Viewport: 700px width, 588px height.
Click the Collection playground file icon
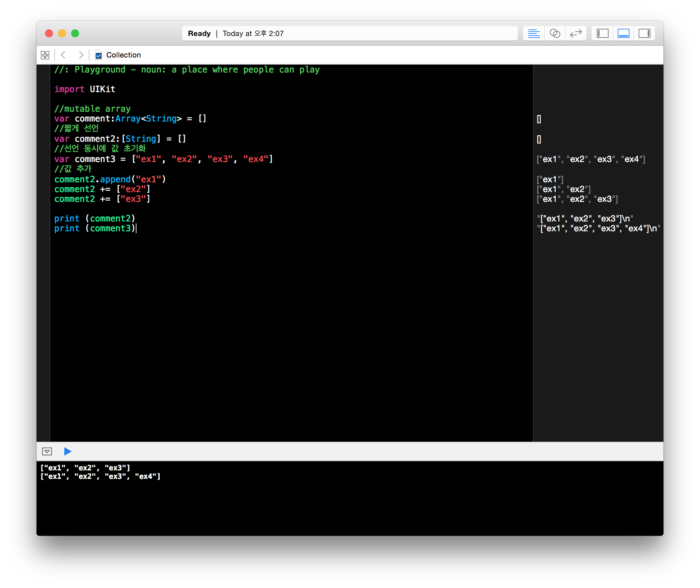(98, 55)
